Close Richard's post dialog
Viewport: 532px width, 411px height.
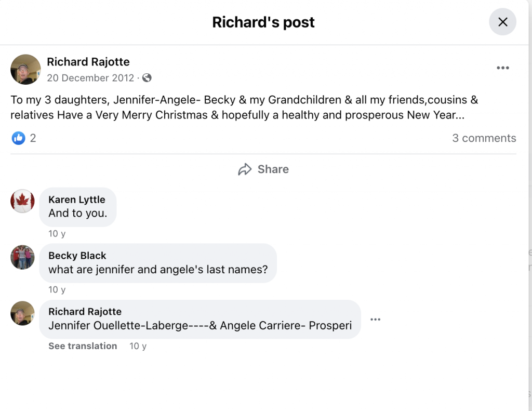(502, 22)
